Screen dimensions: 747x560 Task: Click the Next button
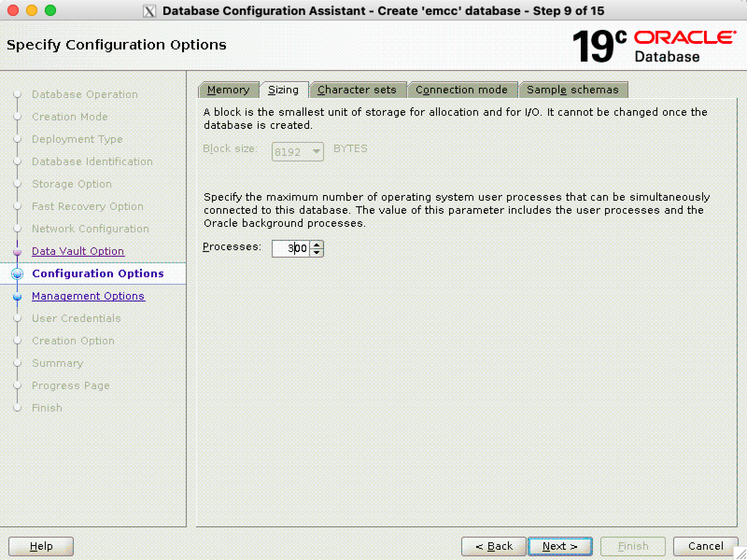[x=560, y=546]
